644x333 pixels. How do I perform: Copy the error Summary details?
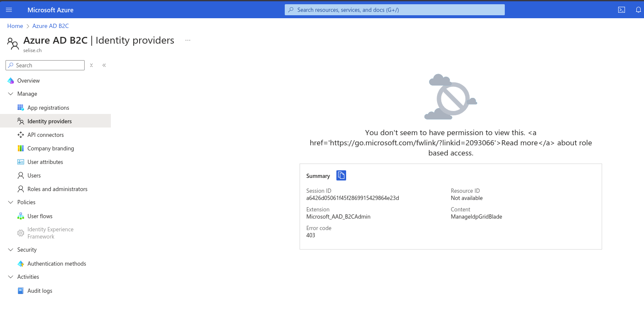341,175
